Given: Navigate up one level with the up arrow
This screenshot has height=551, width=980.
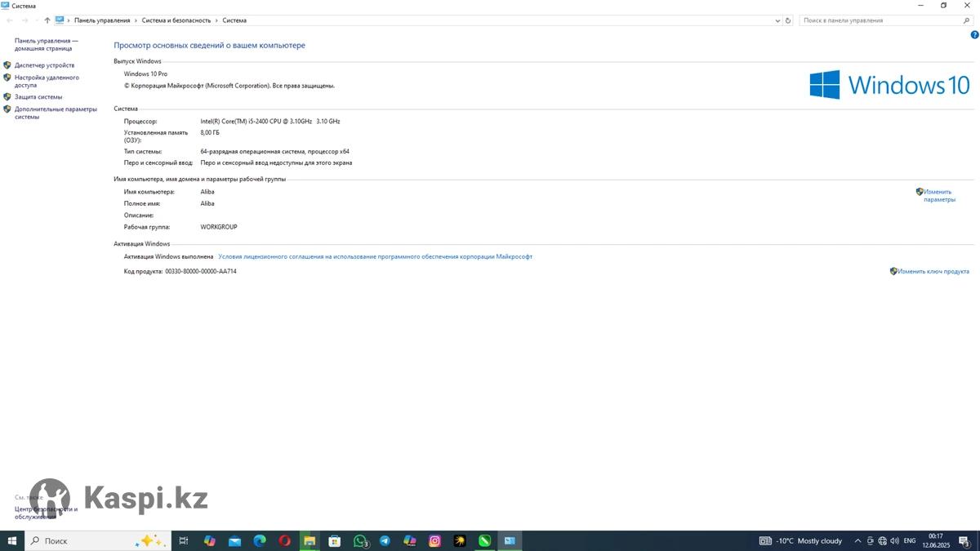Looking at the screenshot, I should pos(47,20).
